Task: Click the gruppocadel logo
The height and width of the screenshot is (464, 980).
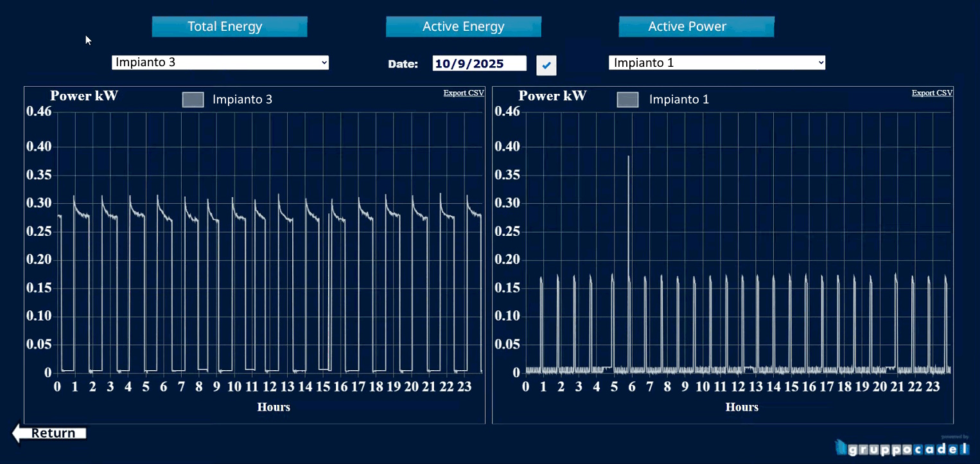Action: coord(902,447)
